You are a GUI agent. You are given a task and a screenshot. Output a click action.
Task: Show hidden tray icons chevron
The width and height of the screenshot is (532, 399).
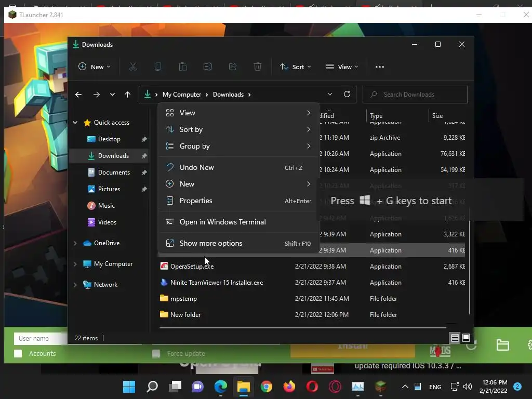coord(405,387)
